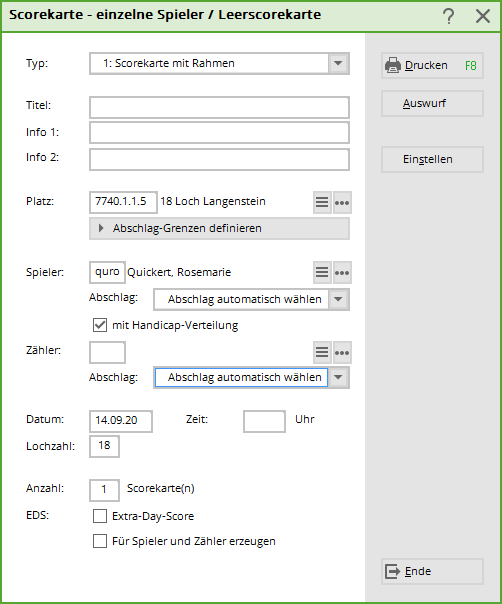The height and width of the screenshot is (604, 502).
Task: Click the printer Drucken button
Action: 432,65
